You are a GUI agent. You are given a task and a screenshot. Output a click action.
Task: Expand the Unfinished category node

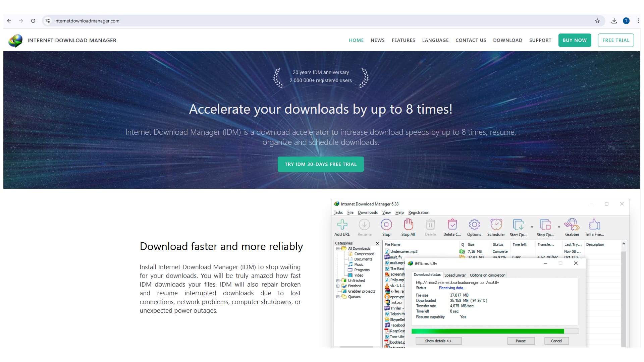pyautogui.click(x=338, y=281)
